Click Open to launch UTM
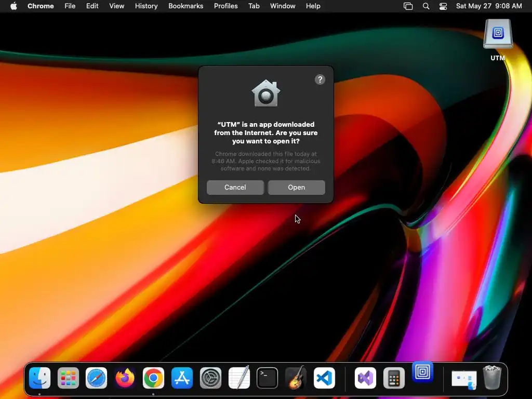 pos(297,187)
